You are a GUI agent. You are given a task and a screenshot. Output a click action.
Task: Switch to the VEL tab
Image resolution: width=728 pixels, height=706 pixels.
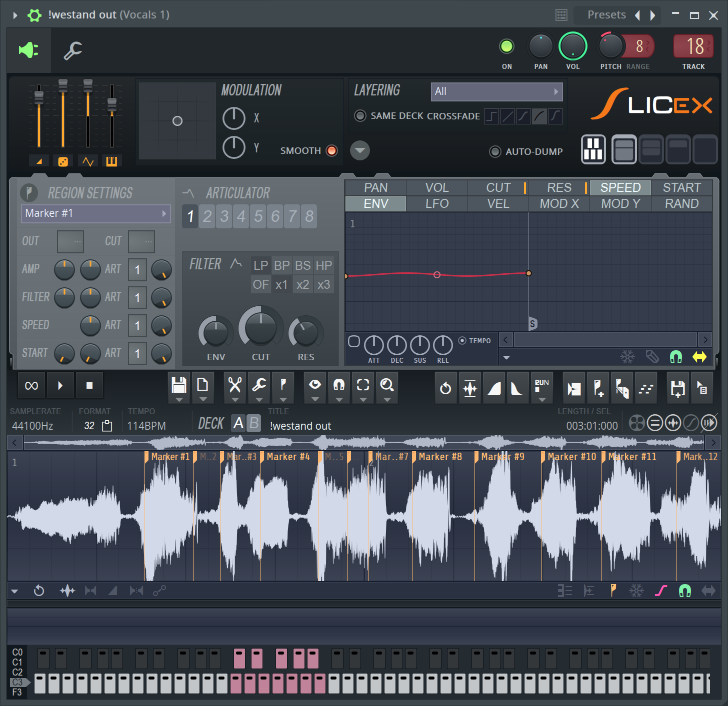[498, 204]
